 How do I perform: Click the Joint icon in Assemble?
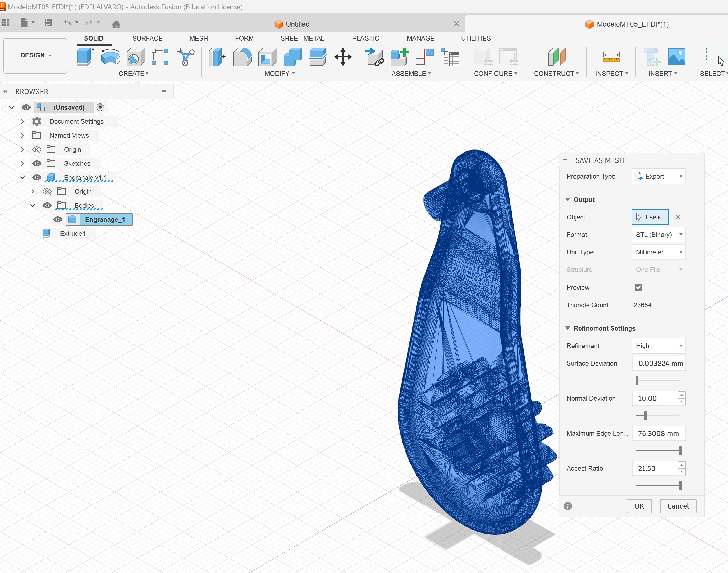coord(425,56)
